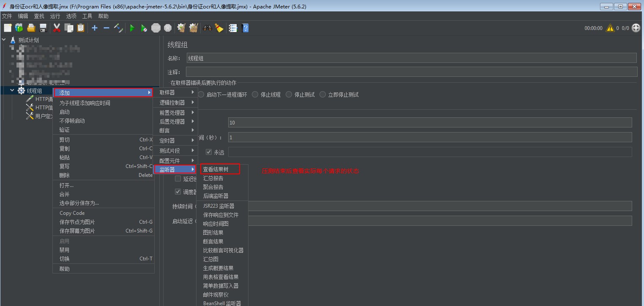This screenshot has width=644, height=306.
Task: Open the 帮助 menu
Action: click(103, 16)
